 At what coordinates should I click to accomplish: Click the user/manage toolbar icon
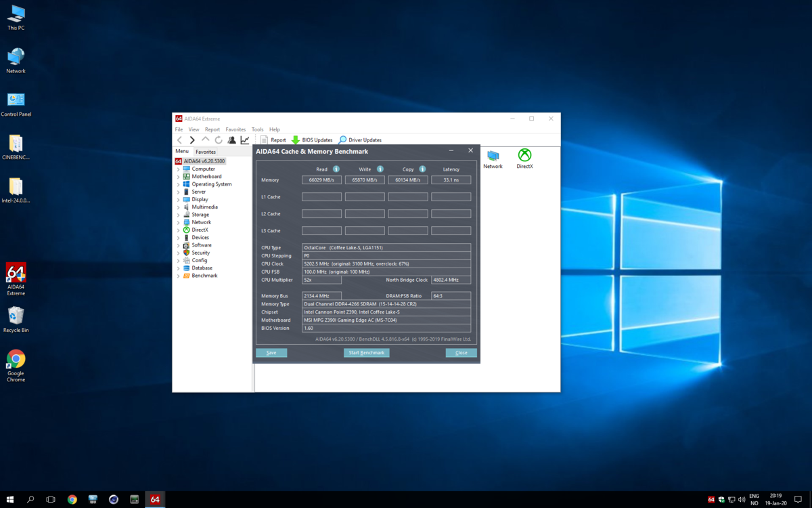click(x=231, y=140)
